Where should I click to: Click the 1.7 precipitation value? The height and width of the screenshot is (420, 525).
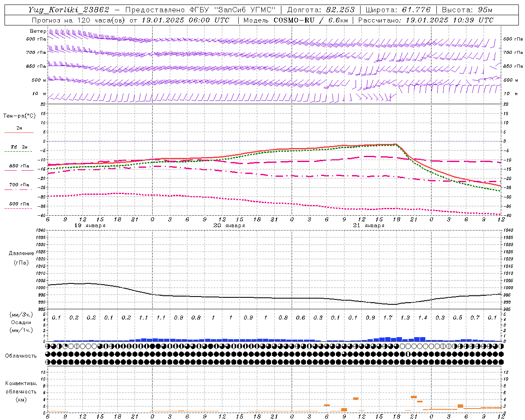(388, 318)
